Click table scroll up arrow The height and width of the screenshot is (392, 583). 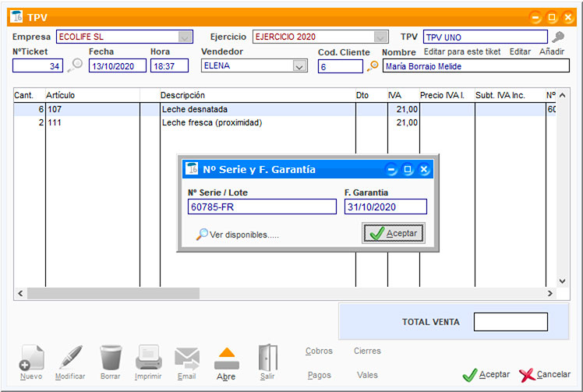pos(563,95)
